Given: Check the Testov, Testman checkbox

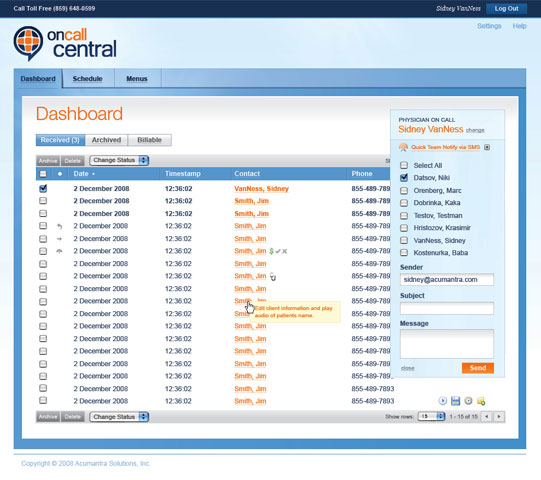Looking at the screenshot, I should tap(404, 216).
